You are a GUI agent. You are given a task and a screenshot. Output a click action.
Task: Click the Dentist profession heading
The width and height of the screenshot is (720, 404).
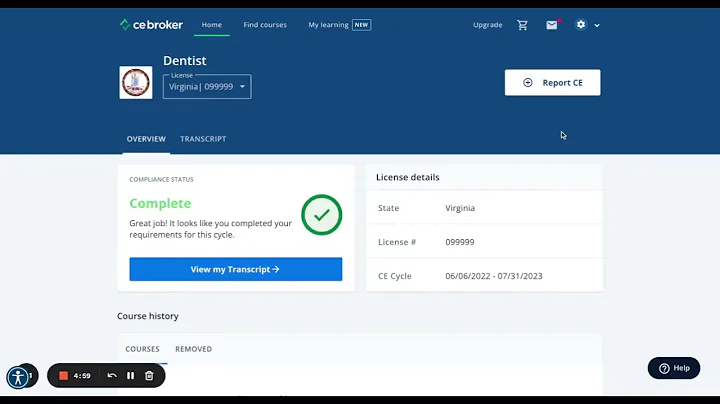click(x=185, y=61)
